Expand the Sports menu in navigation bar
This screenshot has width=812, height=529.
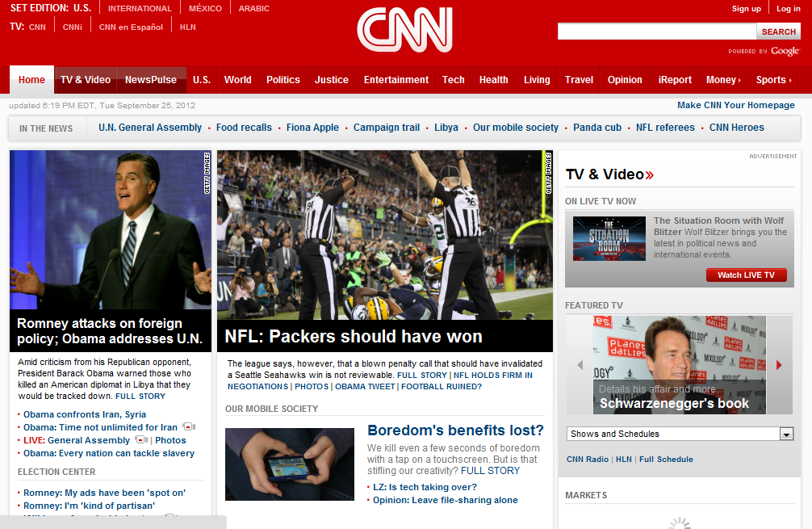point(774,80)
